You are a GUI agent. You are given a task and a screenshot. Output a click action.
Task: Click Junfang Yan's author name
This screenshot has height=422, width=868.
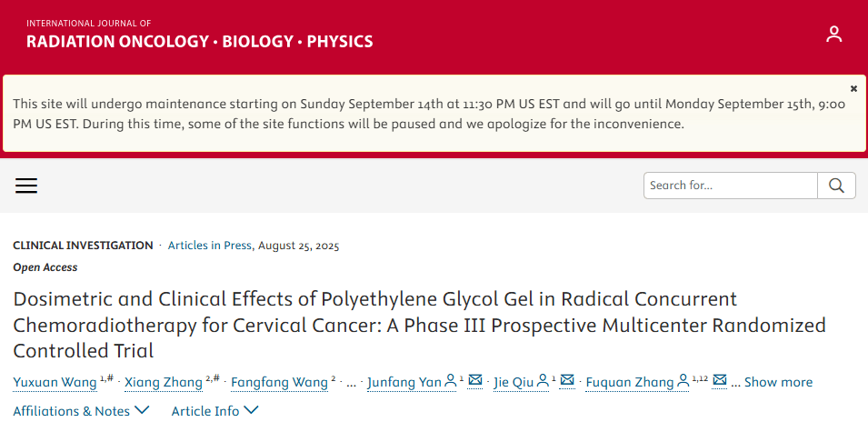point(404,382)
